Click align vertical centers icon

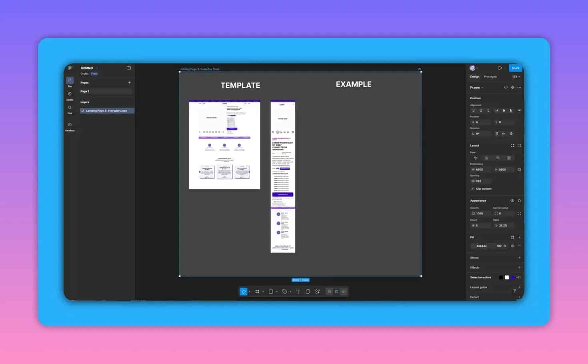(x=504, y=111)
